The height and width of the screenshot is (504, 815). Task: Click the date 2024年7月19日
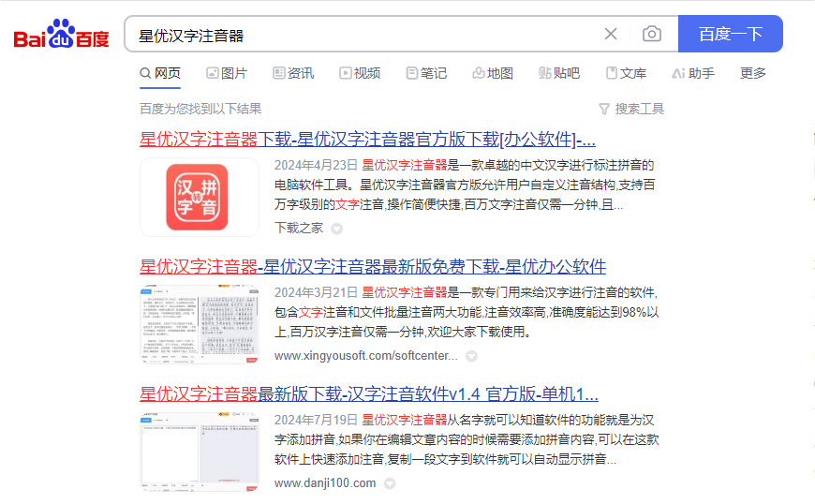[316, 420]
